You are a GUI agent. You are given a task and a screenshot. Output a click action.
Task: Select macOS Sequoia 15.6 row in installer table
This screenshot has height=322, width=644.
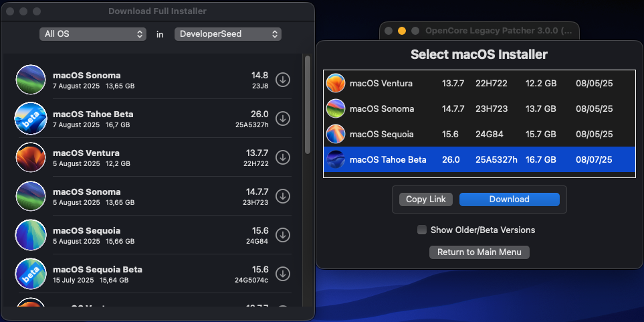tap(479, 135)
